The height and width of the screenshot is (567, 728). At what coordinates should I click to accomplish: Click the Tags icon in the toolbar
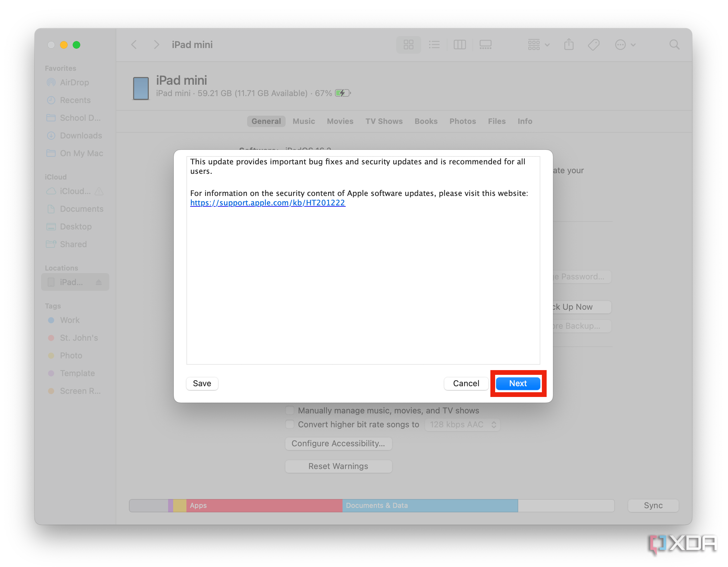(x=594, y=44)
